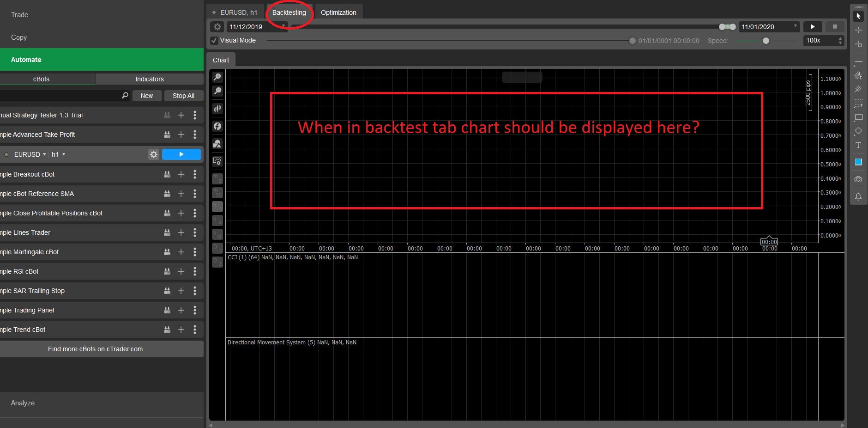Start backtesting with the play button
This screenshot has width=868, height=428.
pyautogui.click(x=813, y=27)
